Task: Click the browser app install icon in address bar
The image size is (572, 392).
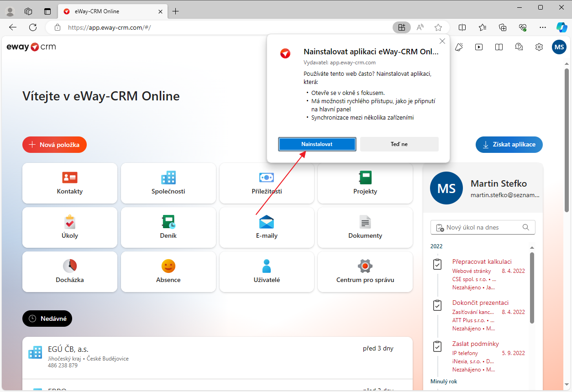Action: click(402, 27)
